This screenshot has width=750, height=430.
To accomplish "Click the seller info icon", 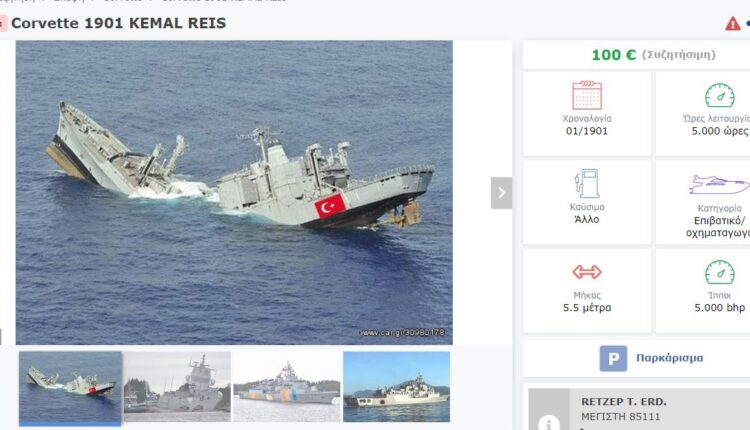I will coord(549,423).
